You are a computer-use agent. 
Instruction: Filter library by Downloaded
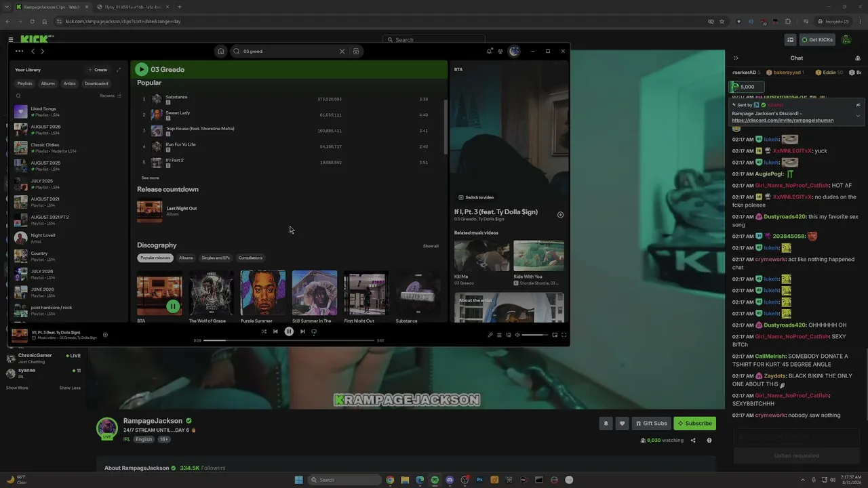point(96,83)
